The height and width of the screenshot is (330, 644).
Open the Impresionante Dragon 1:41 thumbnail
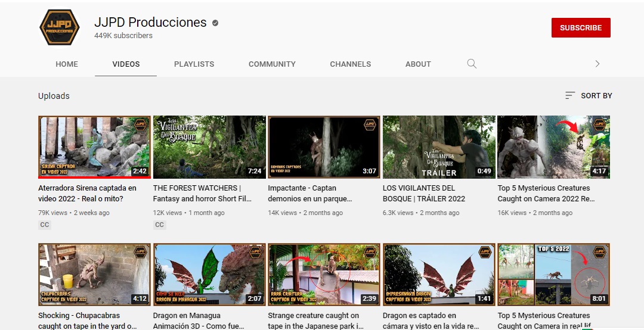[439, 275]
